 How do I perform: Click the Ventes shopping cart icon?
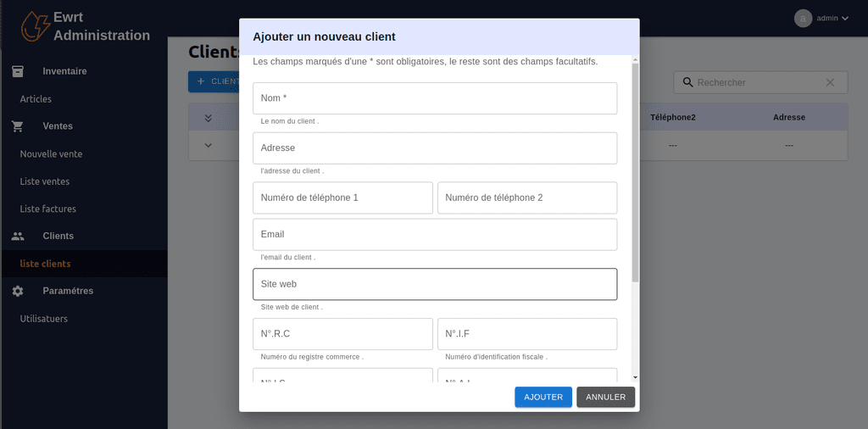tap(18, 126)
